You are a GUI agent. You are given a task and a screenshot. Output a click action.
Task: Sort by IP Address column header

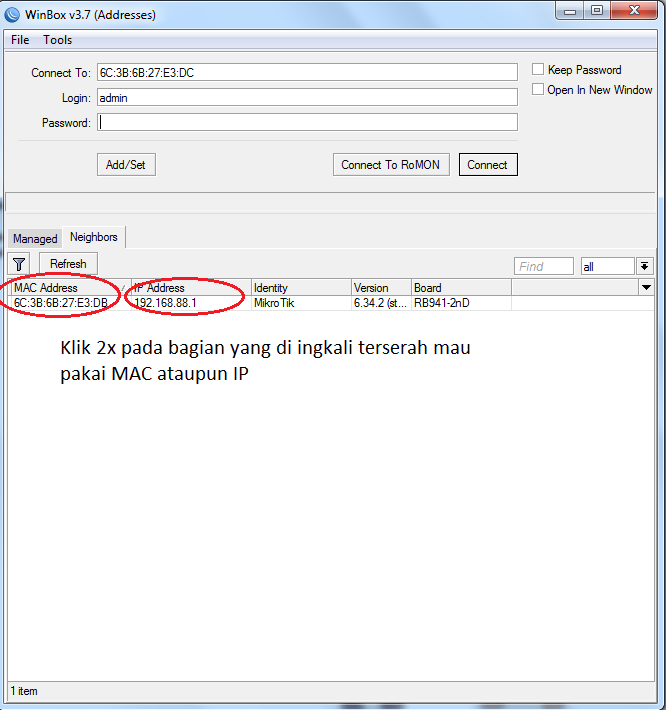point(191,288)
